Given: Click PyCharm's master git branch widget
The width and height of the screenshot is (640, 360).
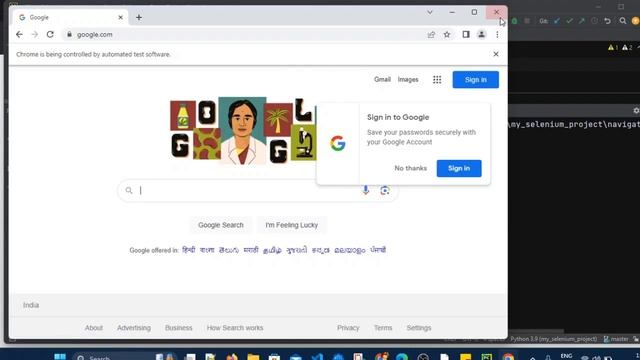Looking at the screenshot, I should (x=616, y=339).
